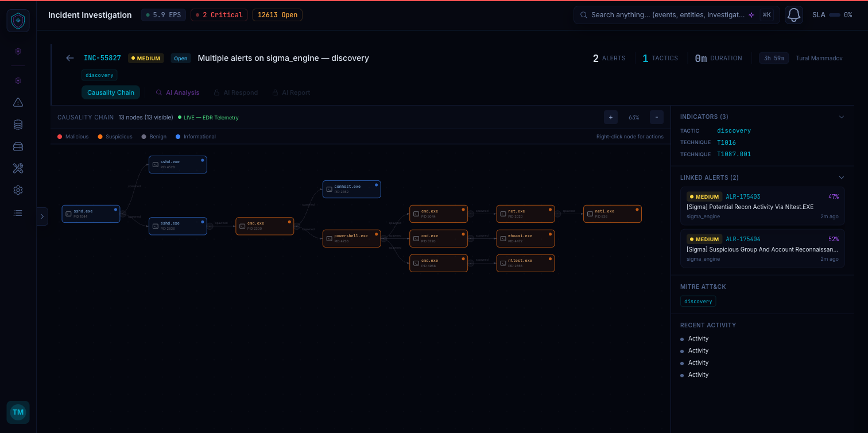Open linked alert ALR-175403
868x433 pixels.
pos(762,206)
